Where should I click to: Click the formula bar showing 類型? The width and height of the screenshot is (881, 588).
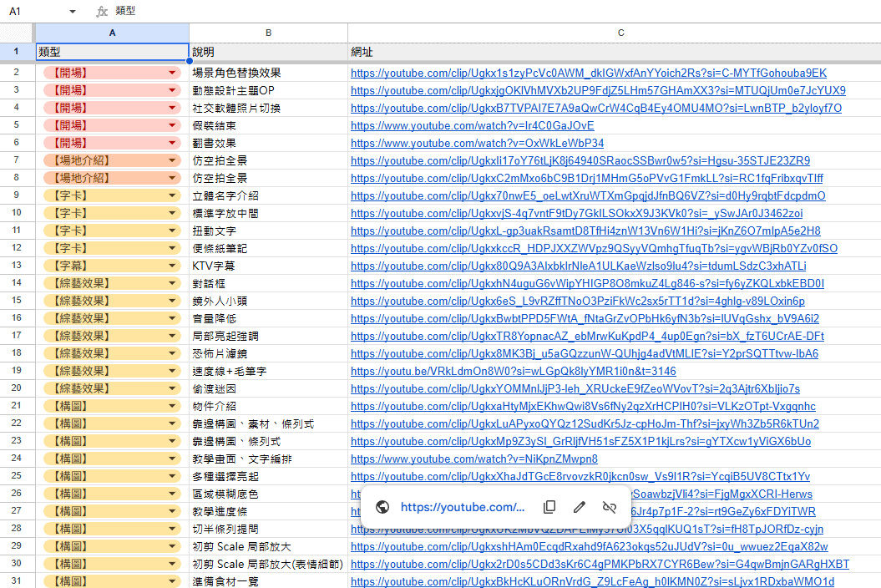pos(418,12)
